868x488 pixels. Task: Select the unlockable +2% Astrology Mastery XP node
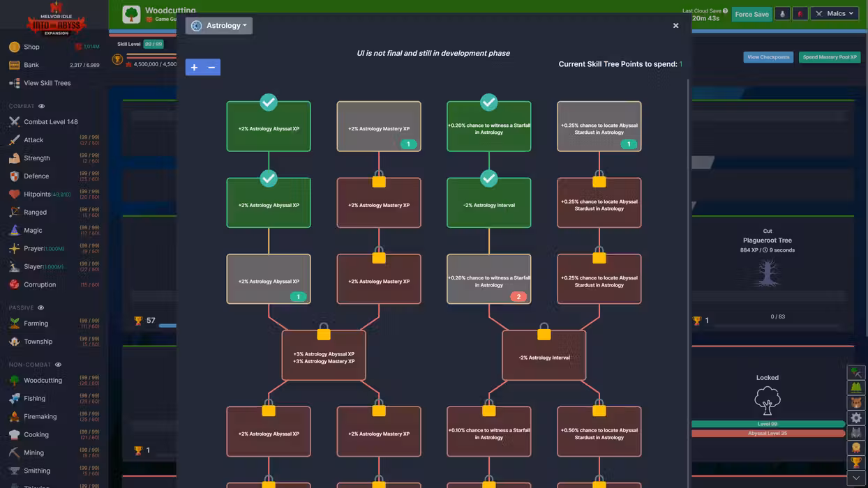378,126
